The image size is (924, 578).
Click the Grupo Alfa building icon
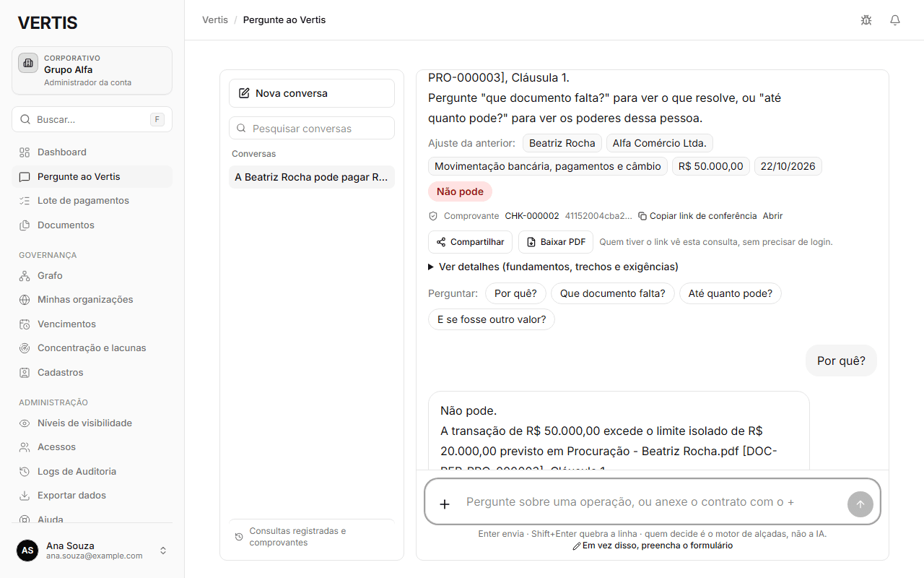(x=28, y=63)
